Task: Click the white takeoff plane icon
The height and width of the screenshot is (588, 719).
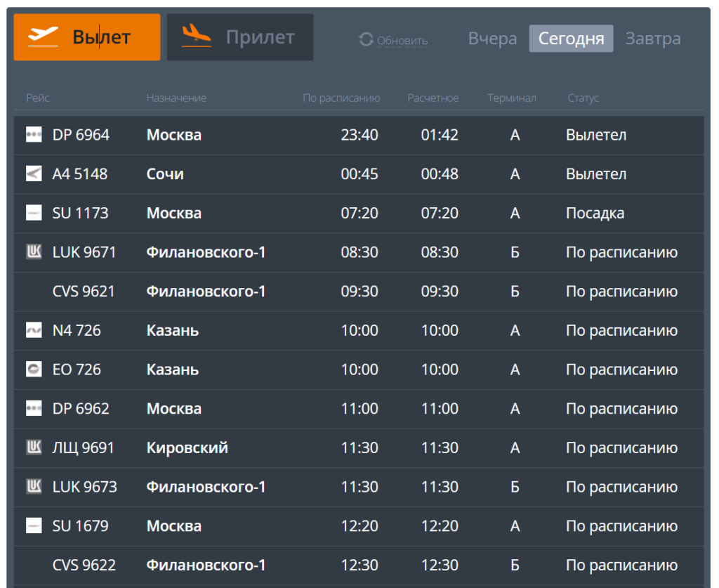Action: (43, 37)
